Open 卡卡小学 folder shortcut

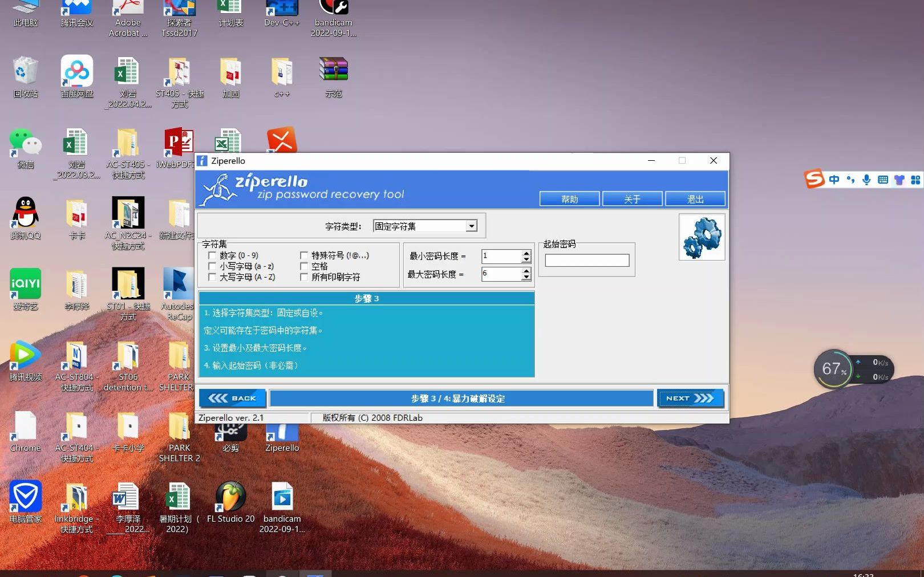128,432
